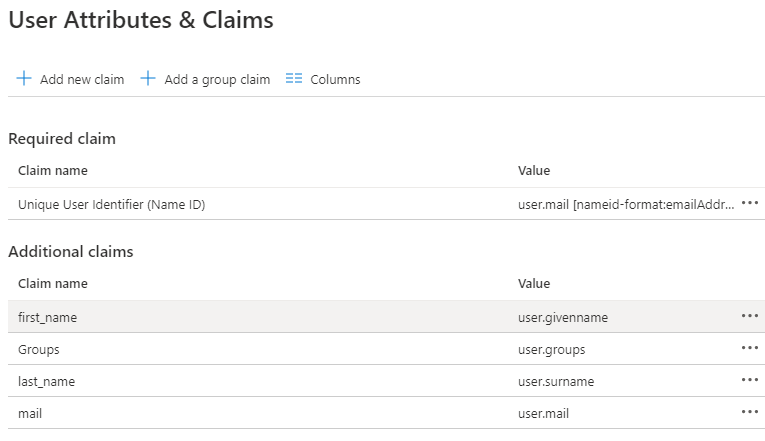Open ellipsis menu for Groups claim
This screenshot has width=765, height=441.
(x=750, y=348)
